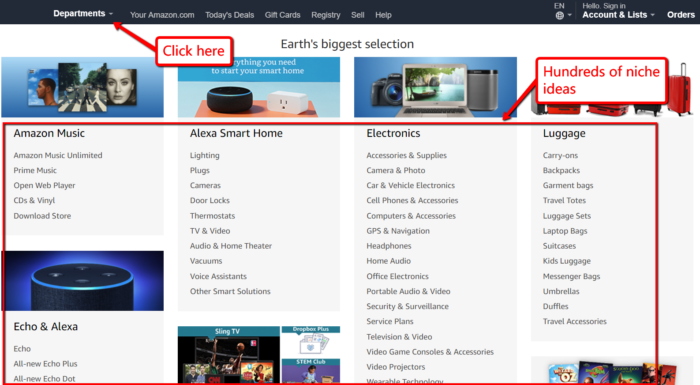This screenshot has height=385, width=700.
Task: Open the Amazon Music Unlimited link
Action: (58, 155)
